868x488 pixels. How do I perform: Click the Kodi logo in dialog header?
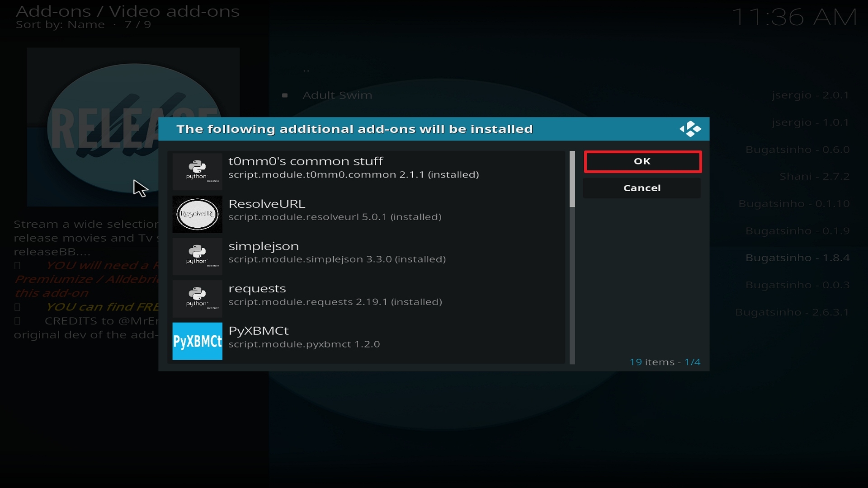(x=690, y=129)
